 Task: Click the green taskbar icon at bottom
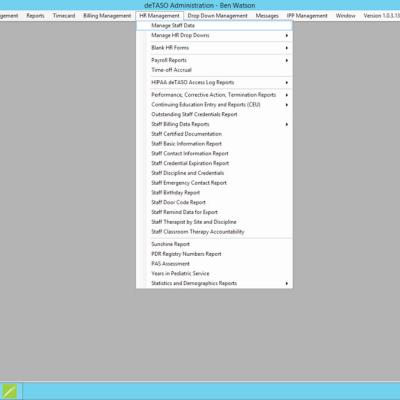9,391
